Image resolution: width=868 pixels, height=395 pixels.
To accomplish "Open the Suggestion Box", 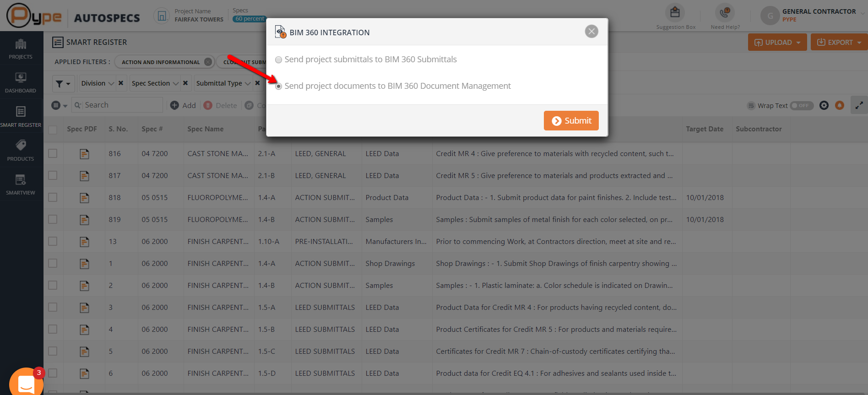I will pyautogui.click(x=675, y=16).
